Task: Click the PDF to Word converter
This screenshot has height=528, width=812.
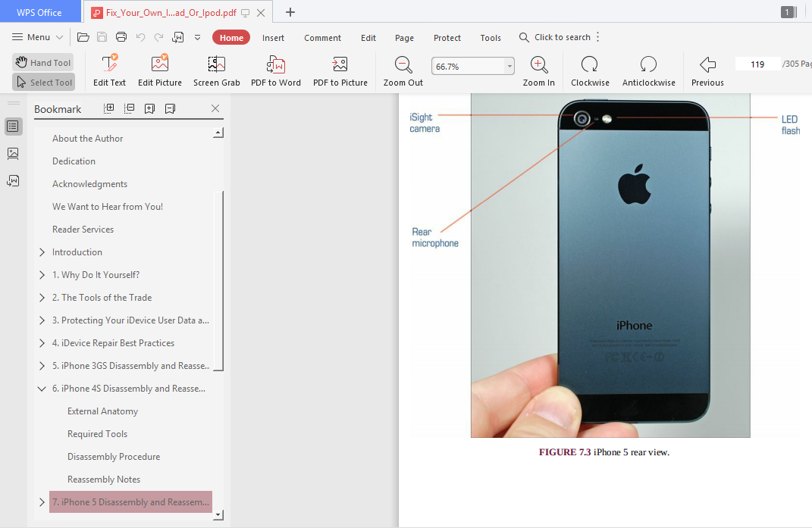Action: (x=275, y=70)
